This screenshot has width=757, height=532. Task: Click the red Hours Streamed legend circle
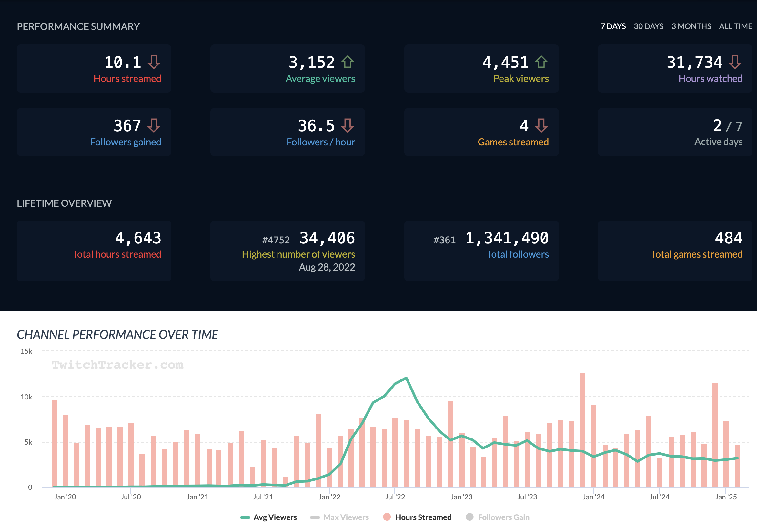pos(387,517)
